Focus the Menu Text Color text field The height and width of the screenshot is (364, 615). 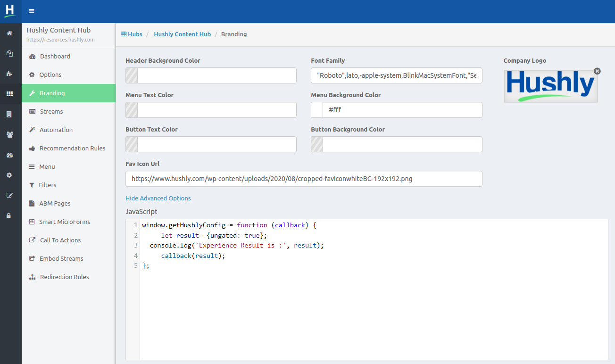(x=217, y=110)
